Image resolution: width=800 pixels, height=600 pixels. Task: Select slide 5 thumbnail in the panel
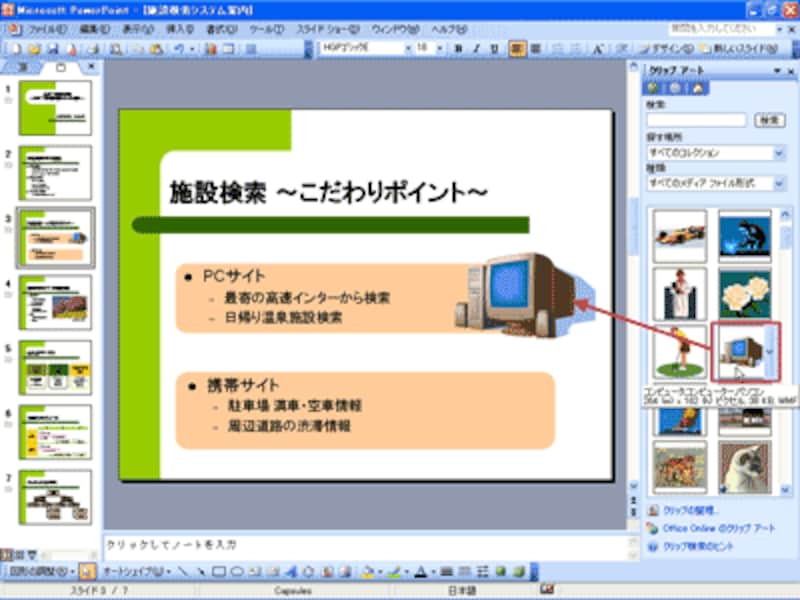click(56, 367)
